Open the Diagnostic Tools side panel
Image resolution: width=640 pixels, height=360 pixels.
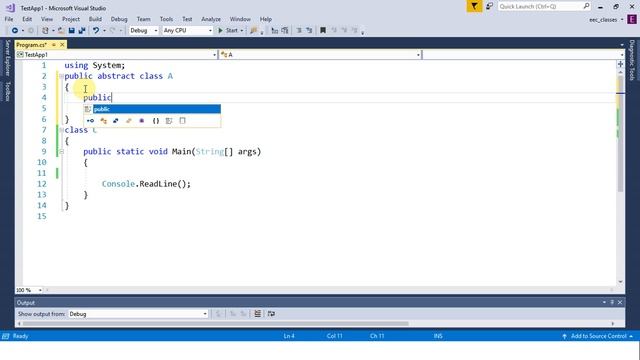click(x=632, y=60)
